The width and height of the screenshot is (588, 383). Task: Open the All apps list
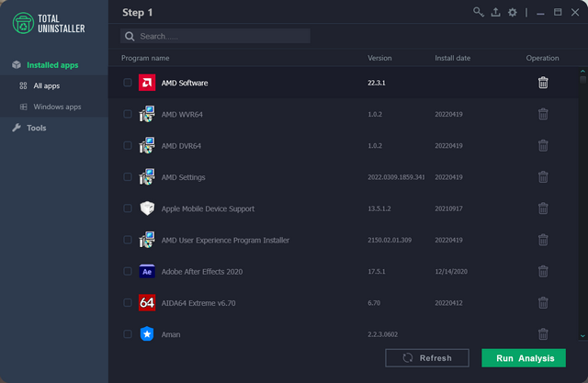(x=46, y=85)
